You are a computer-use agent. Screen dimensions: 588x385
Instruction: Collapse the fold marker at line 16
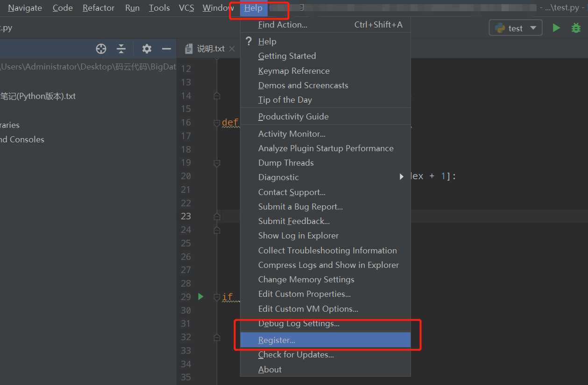(217, 123)
